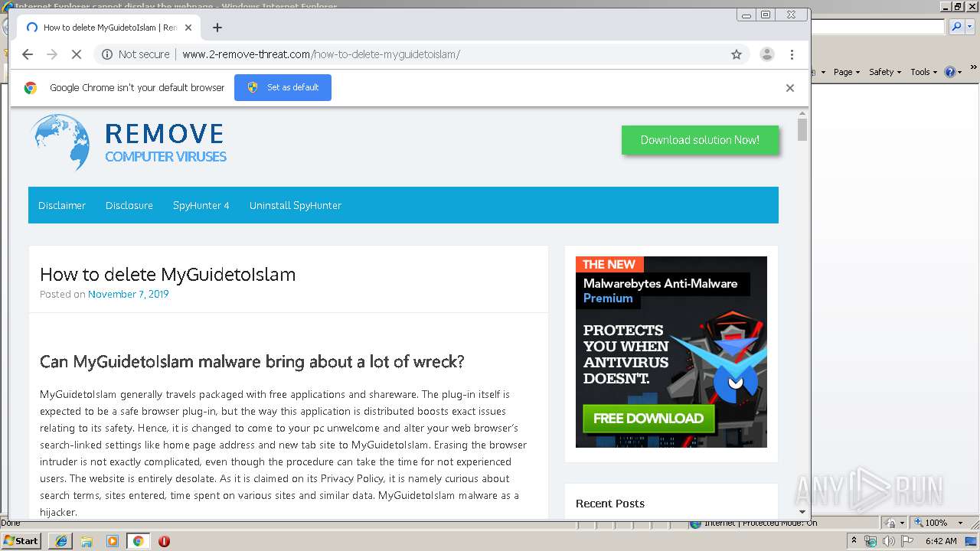Click the Recent Posts heading
Viewport: 980px width, 551px height.
tap(610, 504)
